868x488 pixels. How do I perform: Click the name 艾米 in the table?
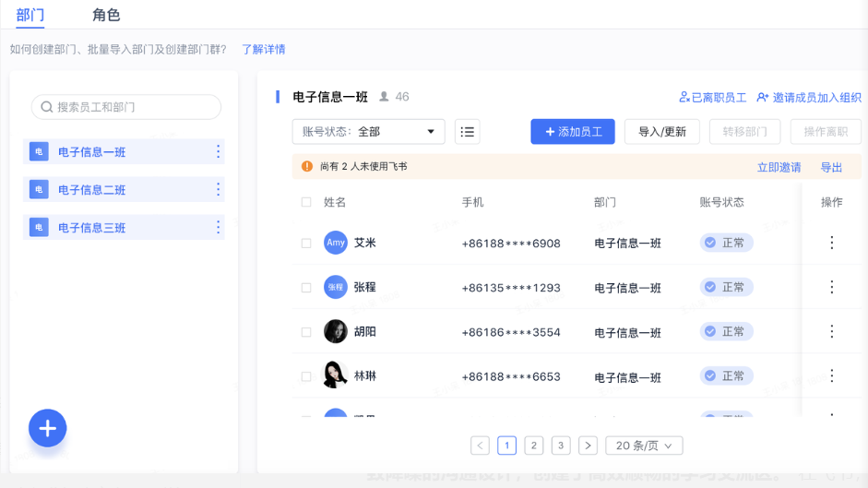[x=364, y=243]
